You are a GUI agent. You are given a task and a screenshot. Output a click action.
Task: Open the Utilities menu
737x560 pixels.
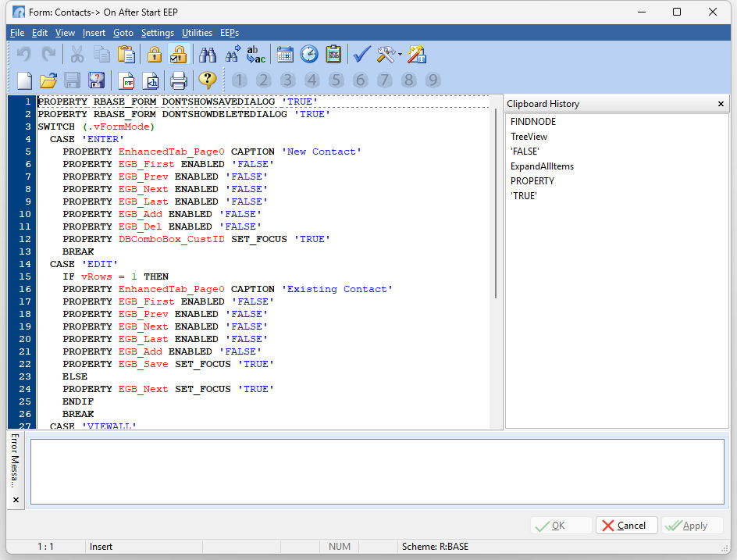197,33
